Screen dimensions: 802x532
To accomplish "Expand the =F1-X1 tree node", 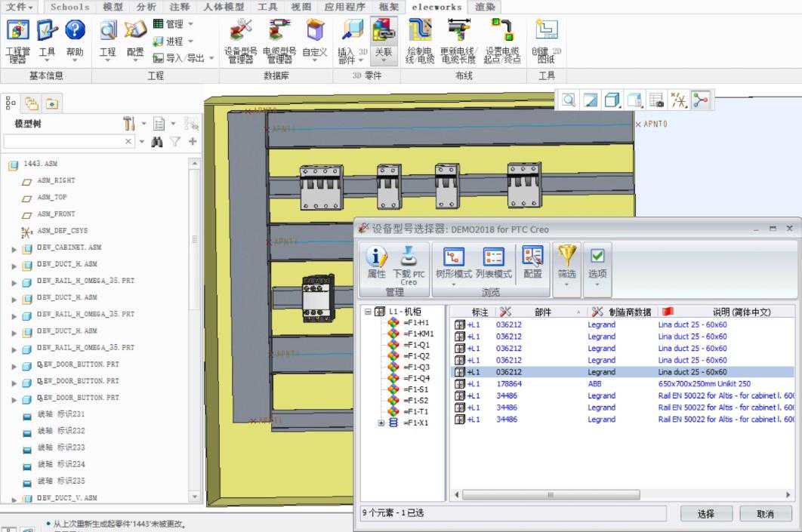I will click(x=381, y=423).
